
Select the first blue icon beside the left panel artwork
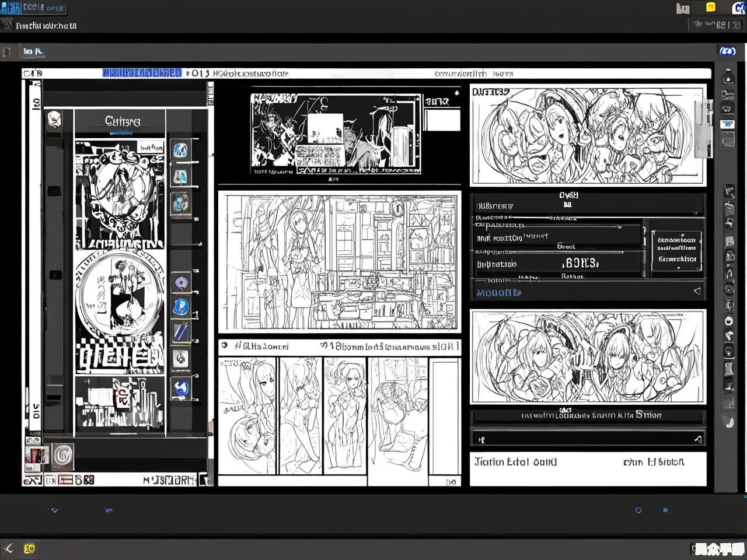pos(180,150)
